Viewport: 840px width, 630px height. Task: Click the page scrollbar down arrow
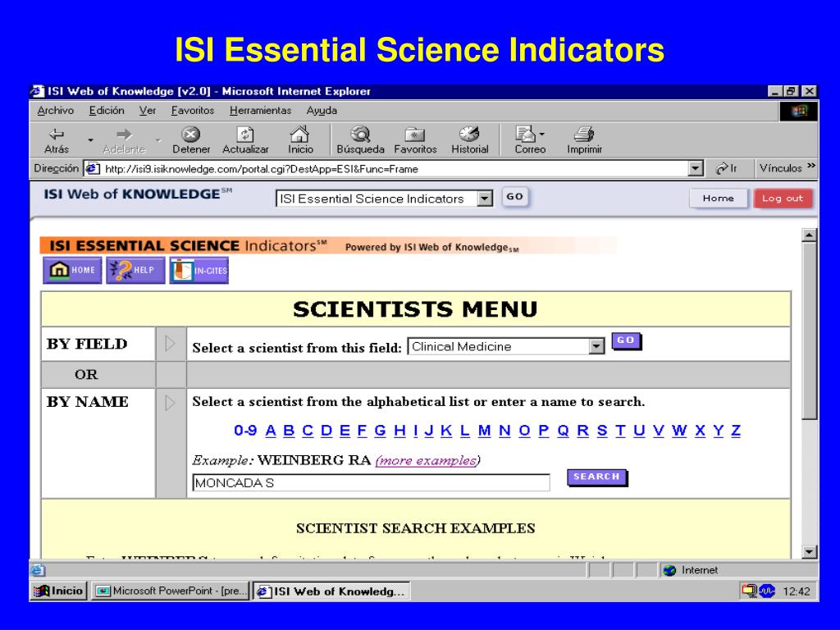click(809, 551)
